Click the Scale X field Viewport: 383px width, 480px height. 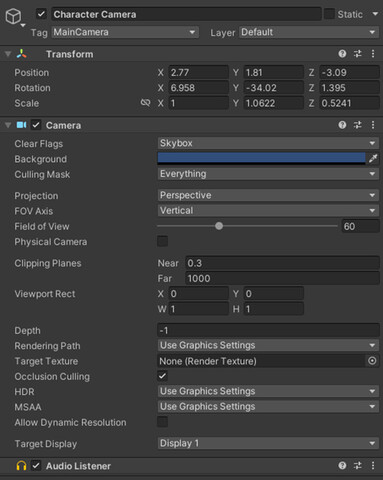(198, 103)
